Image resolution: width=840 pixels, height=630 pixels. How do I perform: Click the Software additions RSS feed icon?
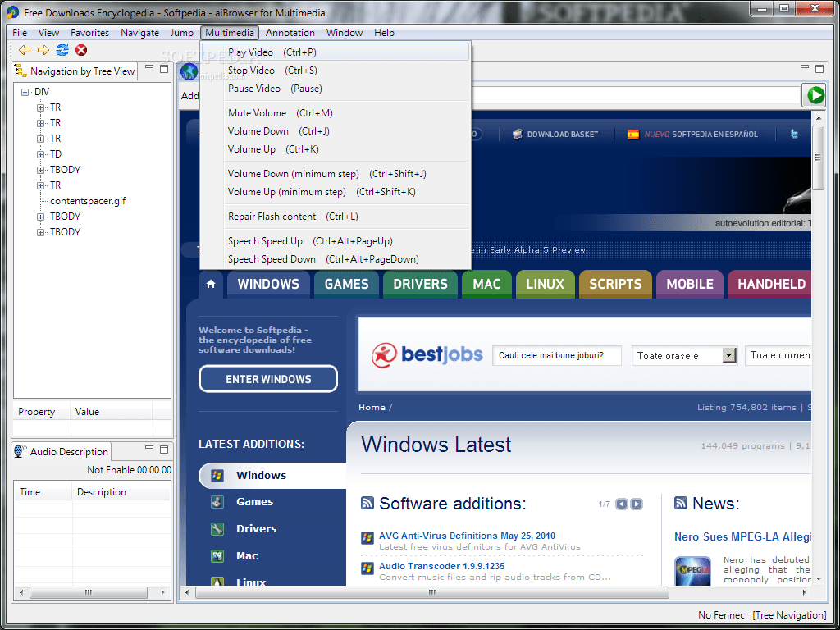pos(367,503)
